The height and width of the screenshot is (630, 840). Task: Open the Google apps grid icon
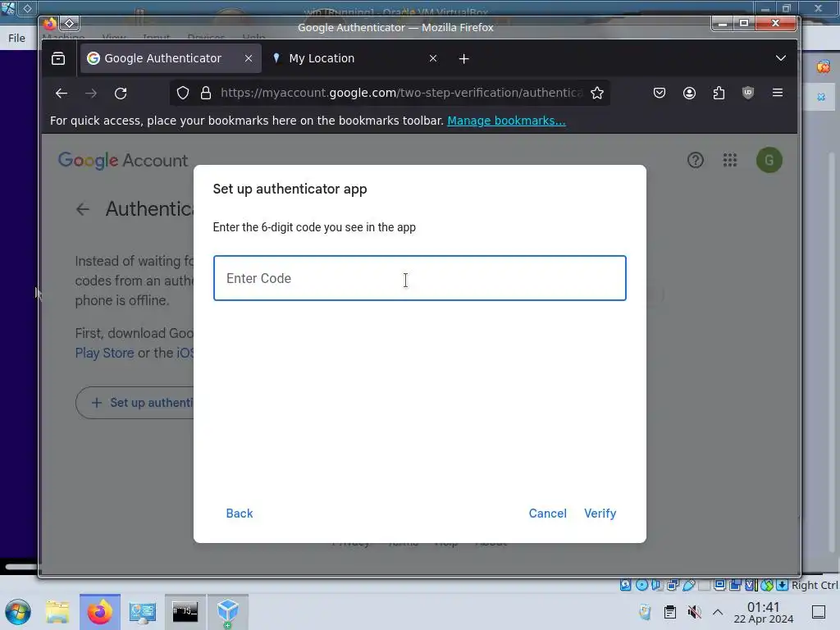point(729,160)
